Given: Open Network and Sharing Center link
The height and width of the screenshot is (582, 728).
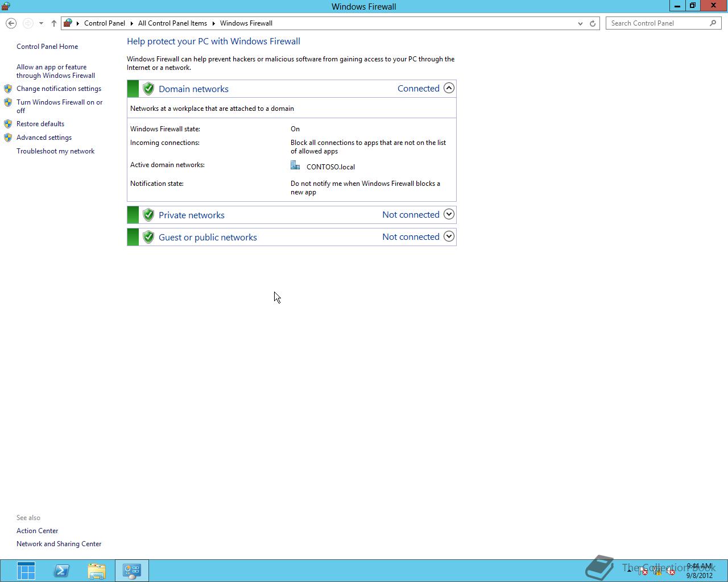Looking at the screenshot, I should (59, 544).
